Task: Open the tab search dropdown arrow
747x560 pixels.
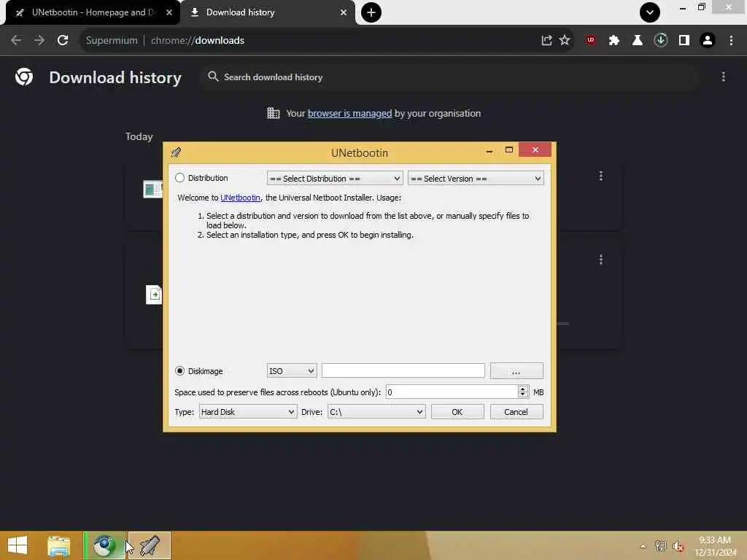Action: [650, 12]
